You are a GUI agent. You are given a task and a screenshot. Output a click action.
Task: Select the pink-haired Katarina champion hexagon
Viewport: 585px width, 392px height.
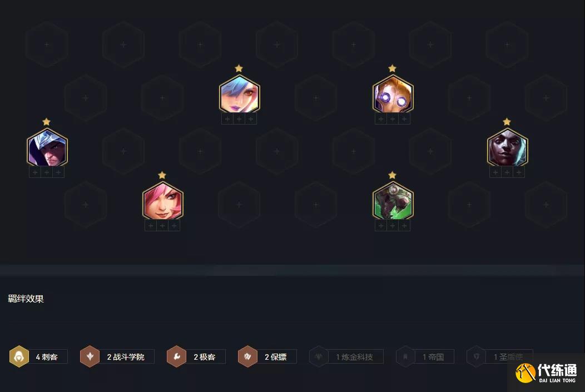(x=163, y=201)
